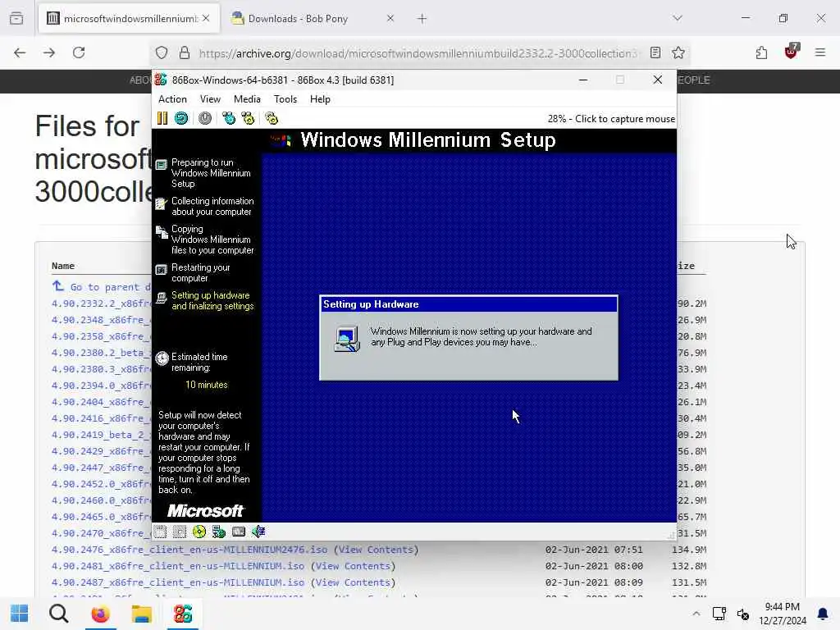Open the 86Box Help menu
The height and width of the screenshot is (630, 840).
320,99
